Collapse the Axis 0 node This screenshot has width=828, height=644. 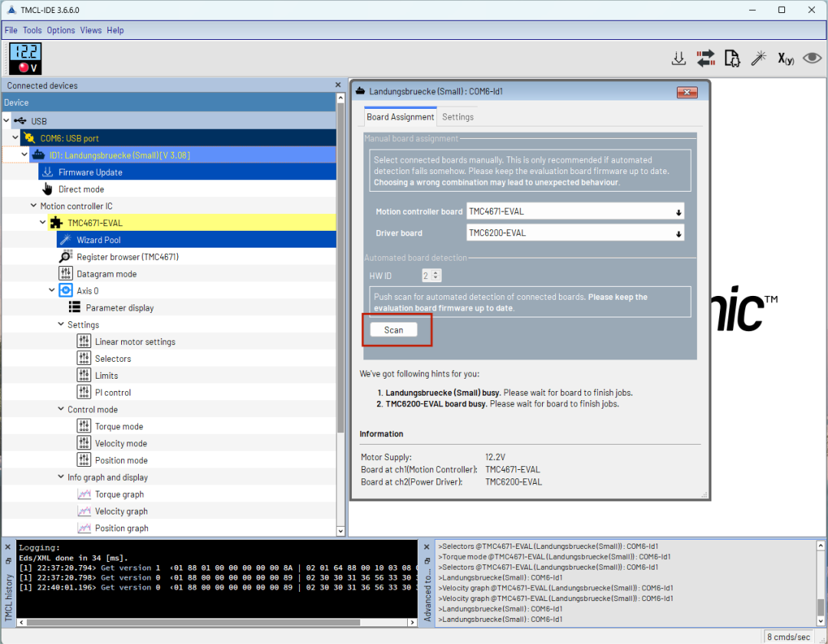52,290
